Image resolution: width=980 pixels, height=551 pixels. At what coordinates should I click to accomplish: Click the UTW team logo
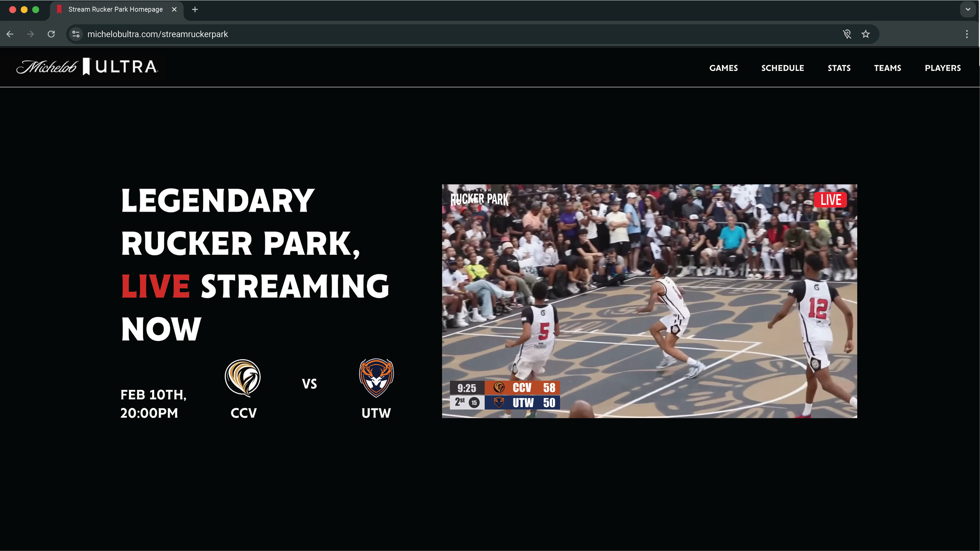(x=376, y=378)
